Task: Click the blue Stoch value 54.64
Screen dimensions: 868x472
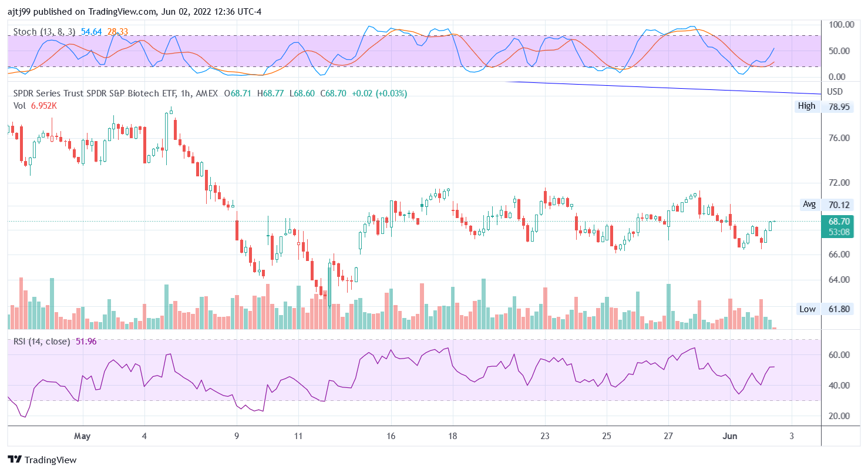Action: point(92,32)
